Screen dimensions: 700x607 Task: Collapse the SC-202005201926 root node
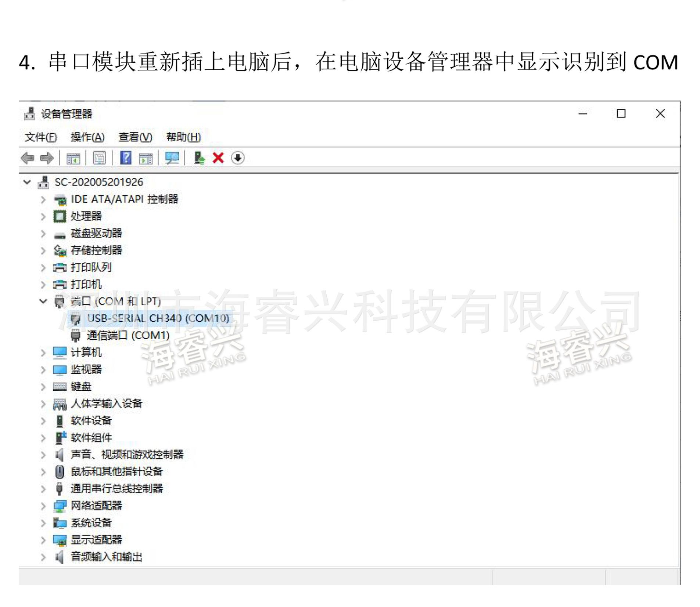point(27,182)
